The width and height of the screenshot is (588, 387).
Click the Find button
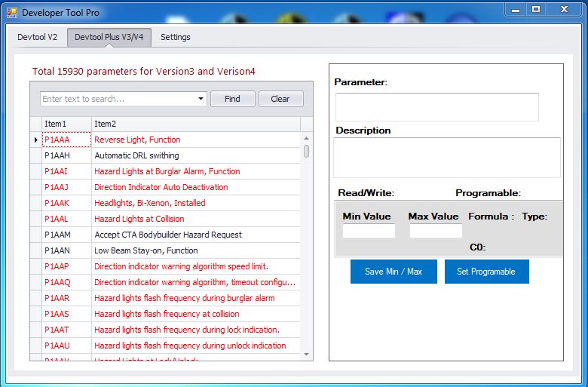click(232, 99)
